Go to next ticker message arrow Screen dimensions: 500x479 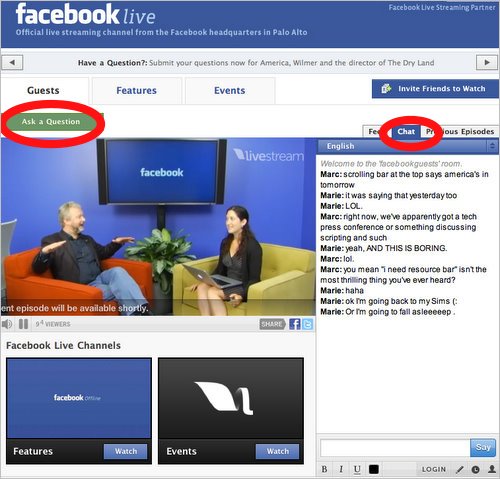click(487, 63)
